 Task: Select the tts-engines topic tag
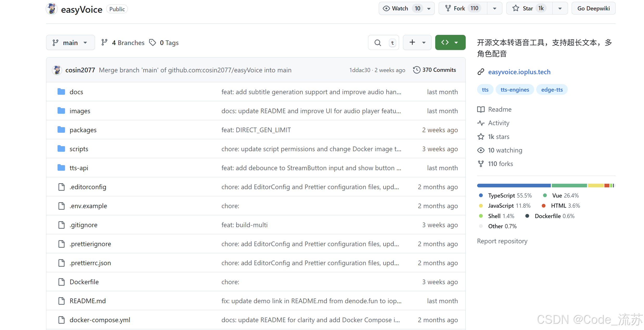tap(515, 90)
